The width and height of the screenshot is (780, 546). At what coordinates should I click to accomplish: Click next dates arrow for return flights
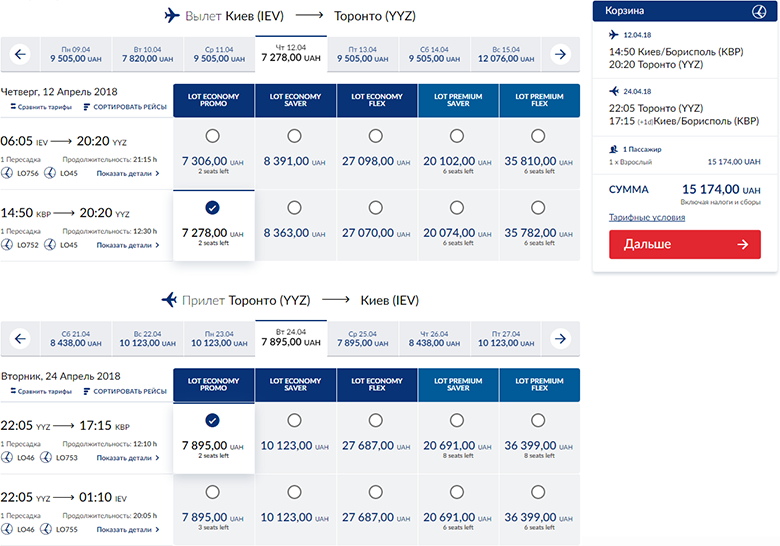pos(561,338)
